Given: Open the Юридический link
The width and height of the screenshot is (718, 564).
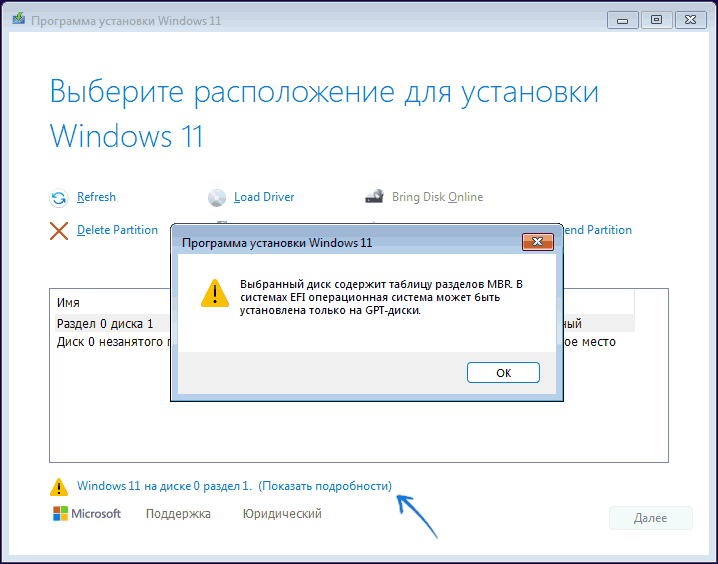Looking at the screenshot, I should (282, 514).
